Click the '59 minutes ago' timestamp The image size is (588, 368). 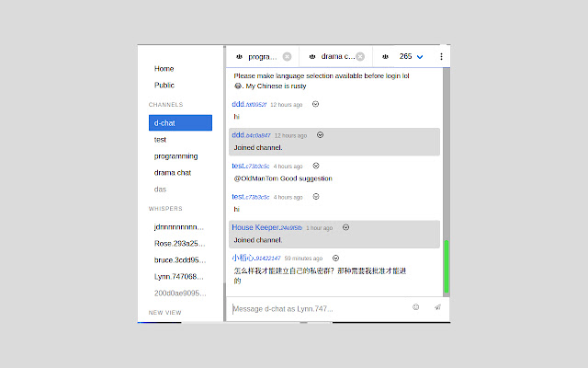click(303, 259)
